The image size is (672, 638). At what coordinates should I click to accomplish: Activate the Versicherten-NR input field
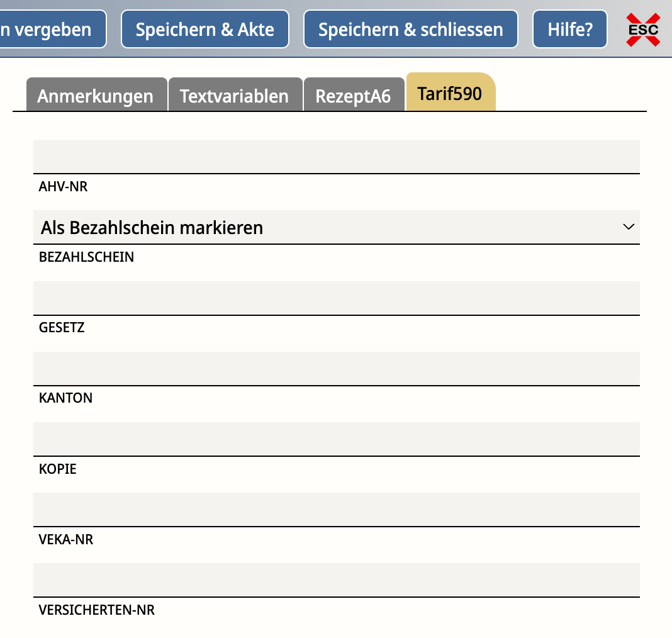point(336,579)
